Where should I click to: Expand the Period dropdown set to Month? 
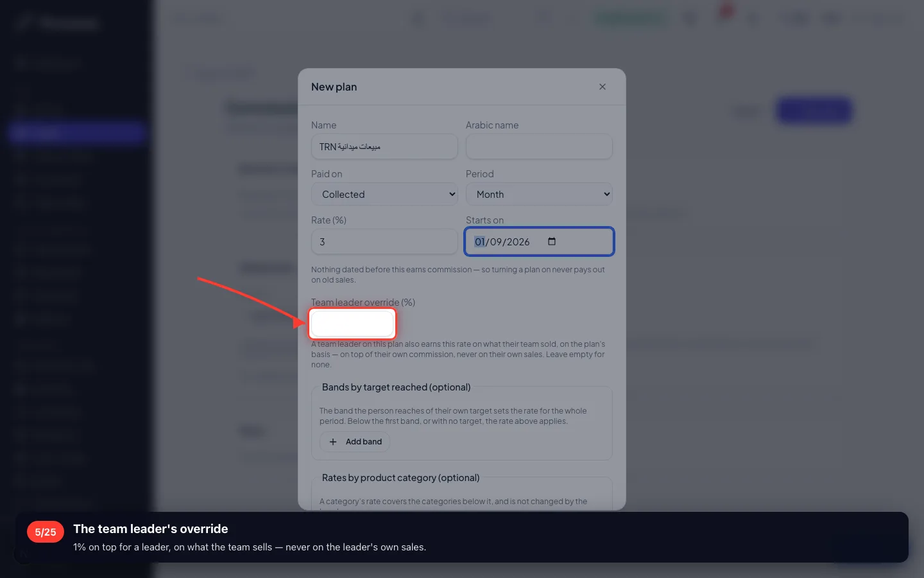pyautogui.click(x=539, y=195)
